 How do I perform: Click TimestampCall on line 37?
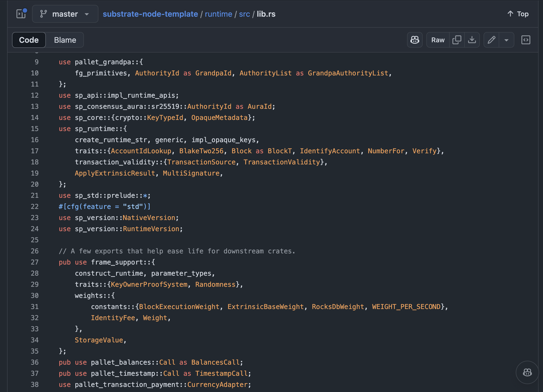(x=221, y=374)
